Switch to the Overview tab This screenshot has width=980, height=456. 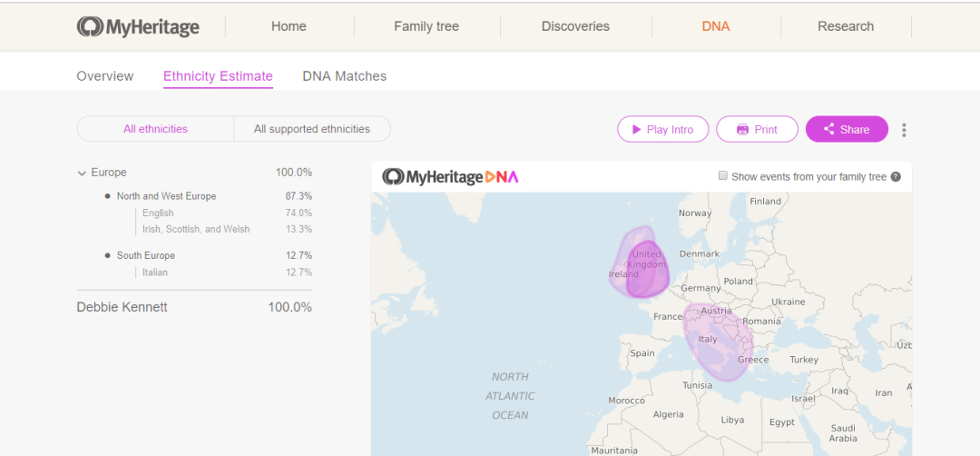tap(105, 76)
